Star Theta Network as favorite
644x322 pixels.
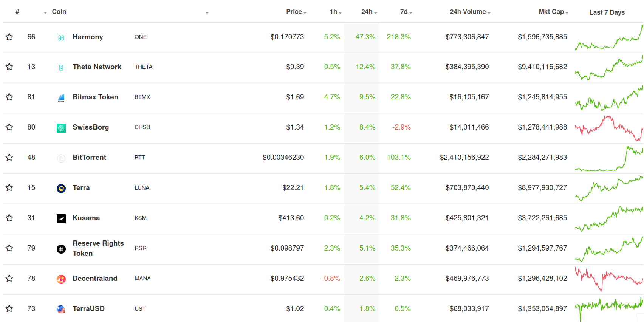coord(9,67)
